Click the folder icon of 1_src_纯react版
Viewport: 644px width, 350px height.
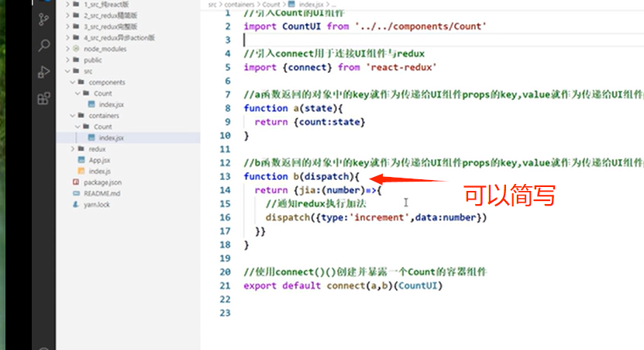pyautogui.click(x=76, y=4)
